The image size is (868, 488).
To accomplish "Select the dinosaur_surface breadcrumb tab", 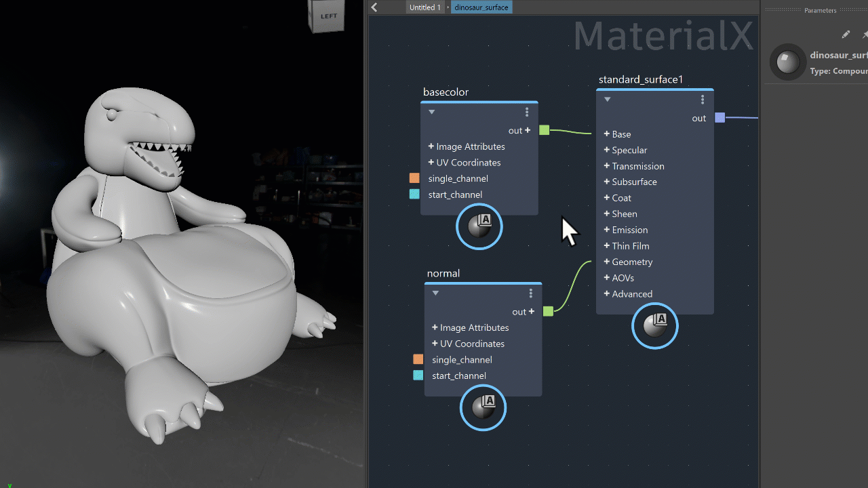I will [481, 7].
